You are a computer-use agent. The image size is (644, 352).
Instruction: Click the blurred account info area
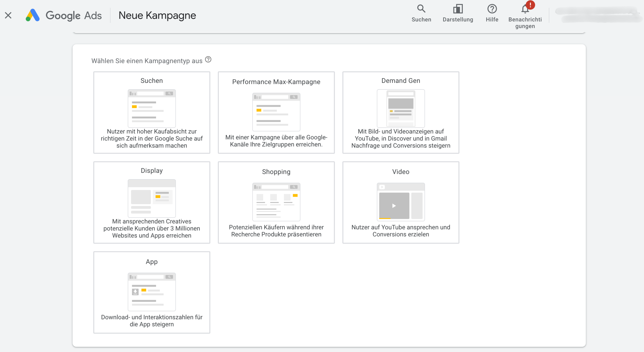pyautogui.click(x=598, y=15)
